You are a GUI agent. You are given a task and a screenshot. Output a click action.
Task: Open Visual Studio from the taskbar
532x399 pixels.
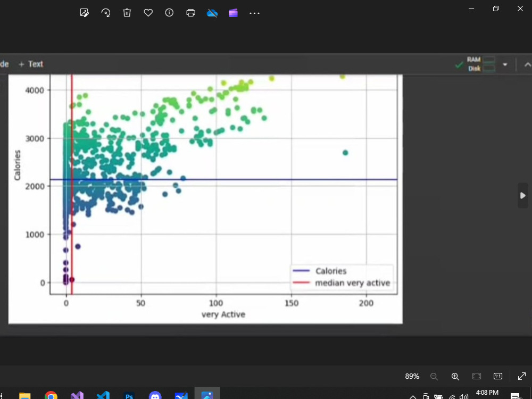(x=77, y=395)
